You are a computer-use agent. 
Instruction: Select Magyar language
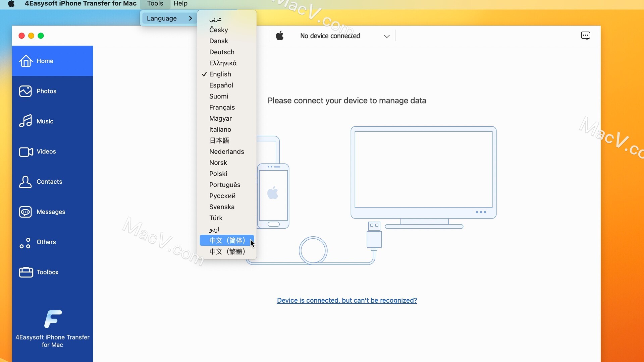click(x=227, y=118)
